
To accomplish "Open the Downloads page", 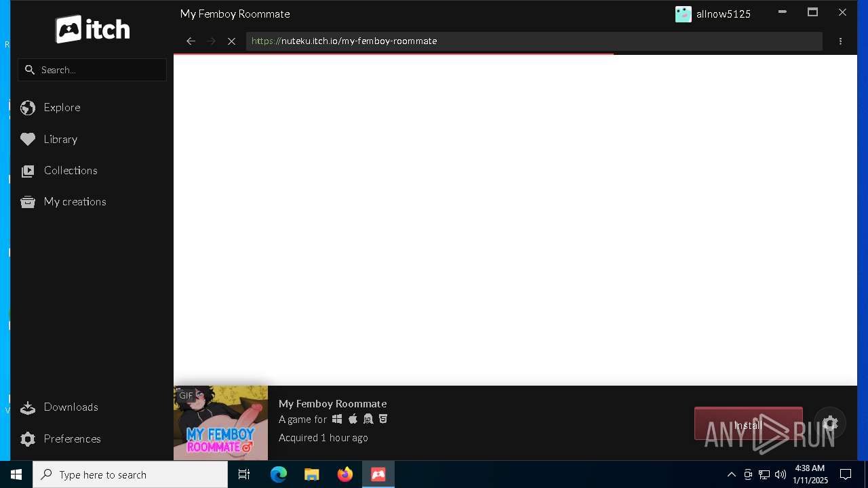I will (71, 407).
